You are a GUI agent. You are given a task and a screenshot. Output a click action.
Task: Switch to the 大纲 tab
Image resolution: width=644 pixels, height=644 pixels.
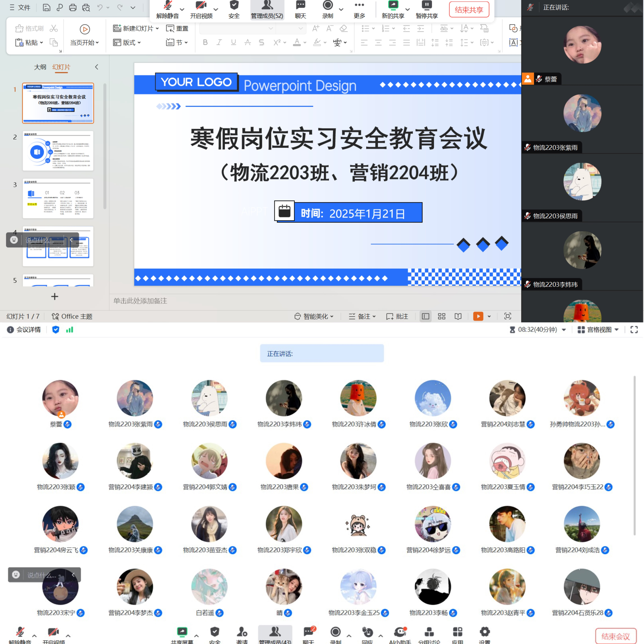click(x=40, y=67)
